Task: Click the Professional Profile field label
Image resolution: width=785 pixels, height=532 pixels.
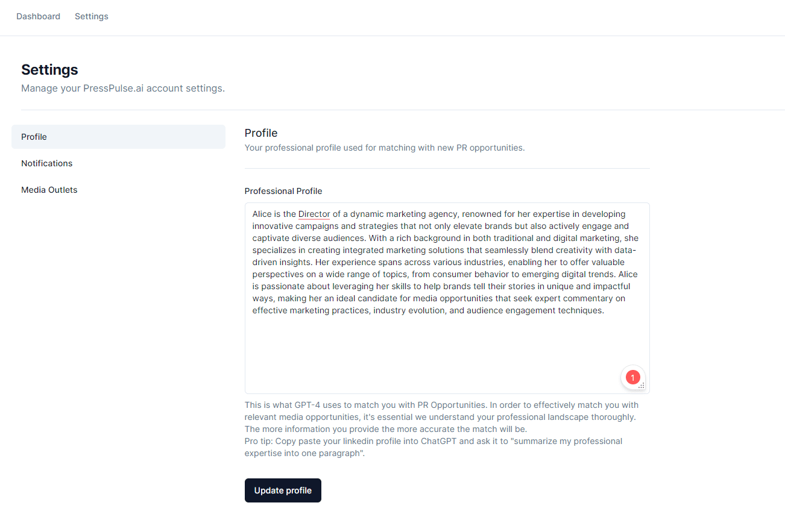Action: (283, 191)
